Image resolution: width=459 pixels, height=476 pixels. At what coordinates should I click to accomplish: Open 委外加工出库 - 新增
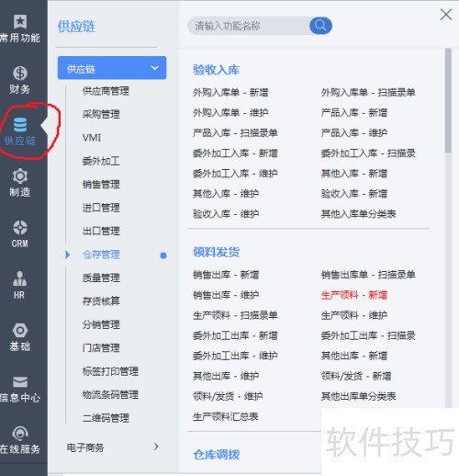point(235,335)
